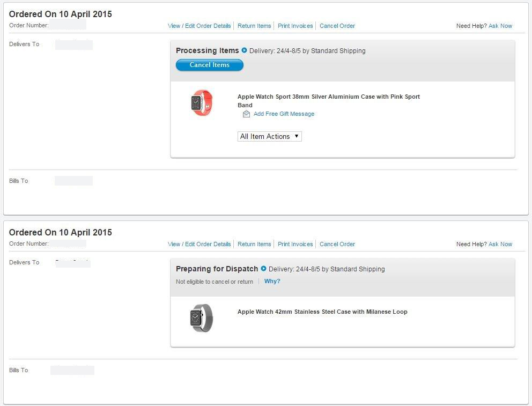Open the Apple Watch Sport 38mm product title
Viewport: 532px width, 406px height.
point(328,97)
